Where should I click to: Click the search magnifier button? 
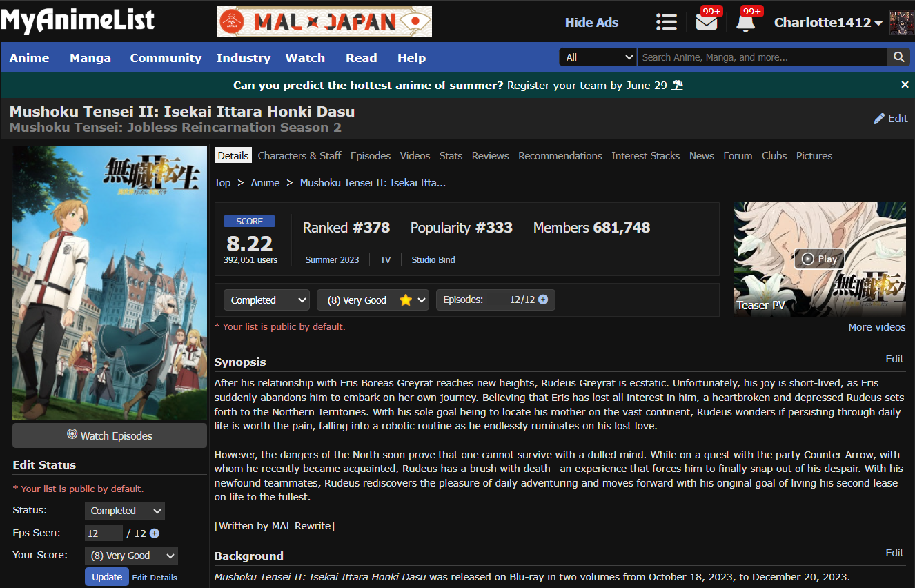tap(898, 57)
